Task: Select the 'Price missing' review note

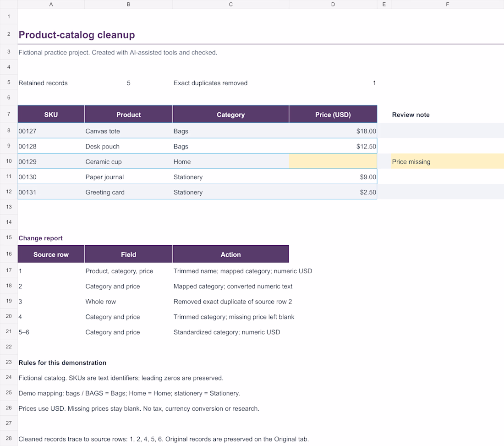Action: coord(448,161)
